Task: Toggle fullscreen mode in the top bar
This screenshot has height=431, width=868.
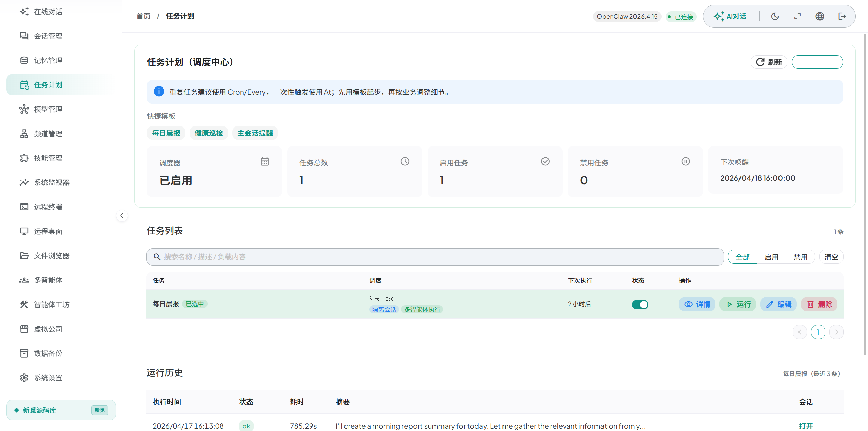Action: tap(797, 16)
